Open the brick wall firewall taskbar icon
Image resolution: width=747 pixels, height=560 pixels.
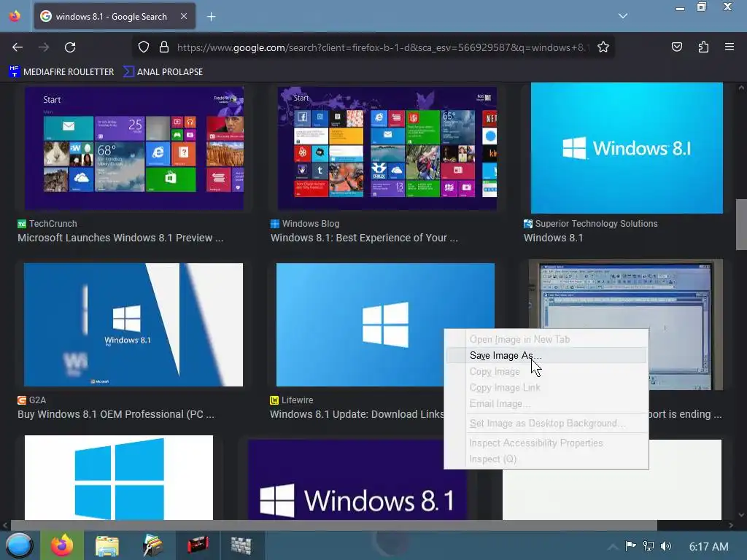point(241,545)
